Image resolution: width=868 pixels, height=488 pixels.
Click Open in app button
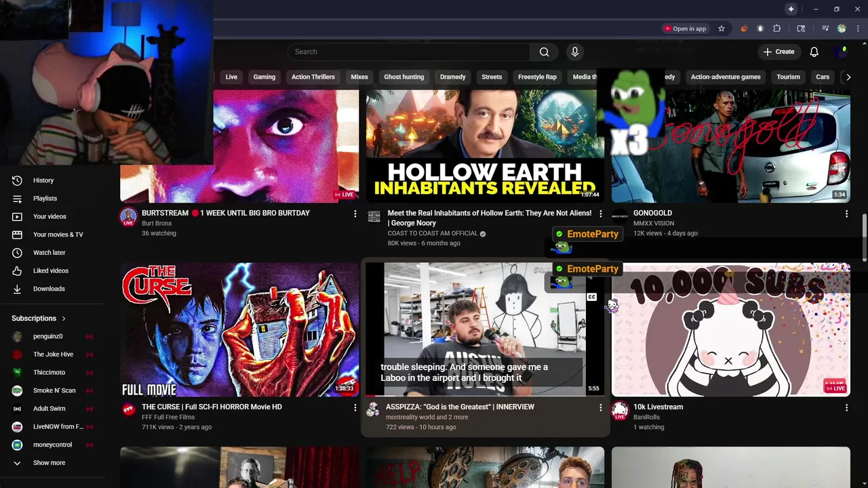pyautogui.click(x=685, y=28)
